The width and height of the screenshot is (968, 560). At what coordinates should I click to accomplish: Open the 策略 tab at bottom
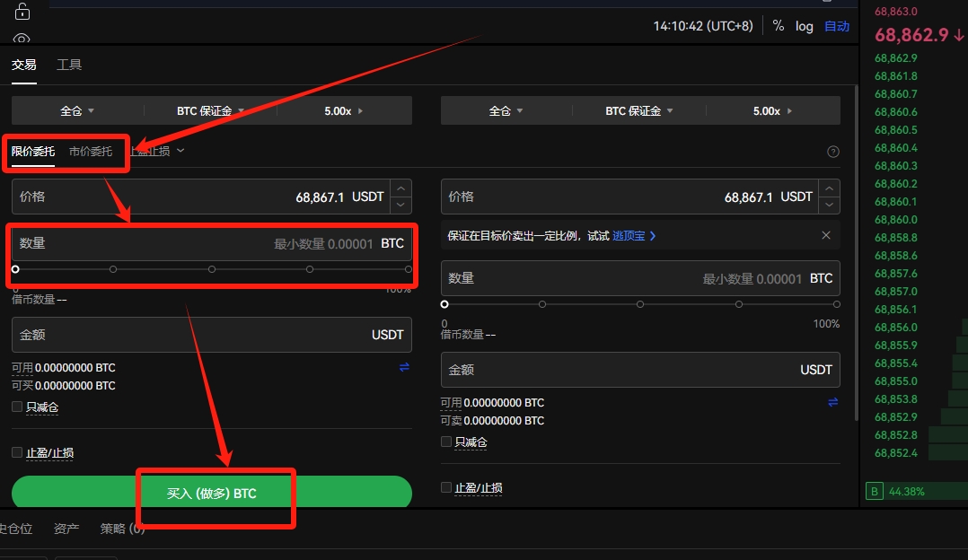pos(122,529)
